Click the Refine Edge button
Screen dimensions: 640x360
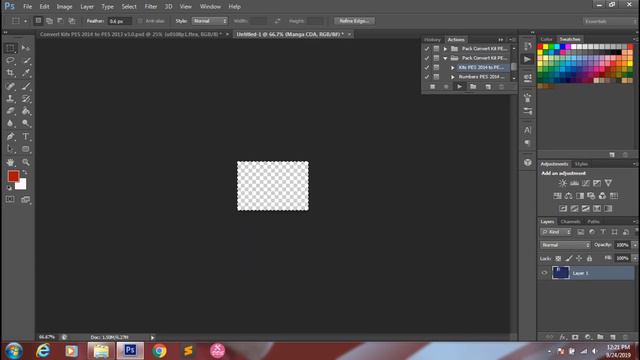coord(354,21)
